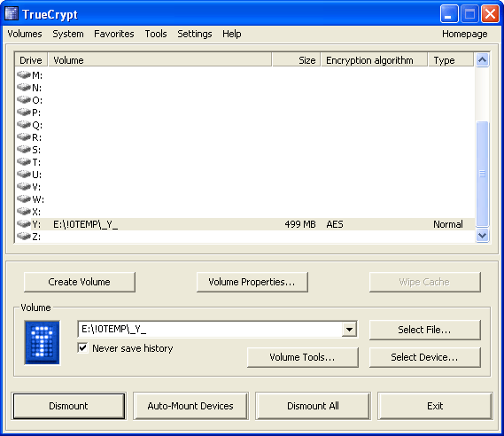Click the T: drive icon
Image resolution: width=504 pixels, height=436 pixels.
(24, 162)
